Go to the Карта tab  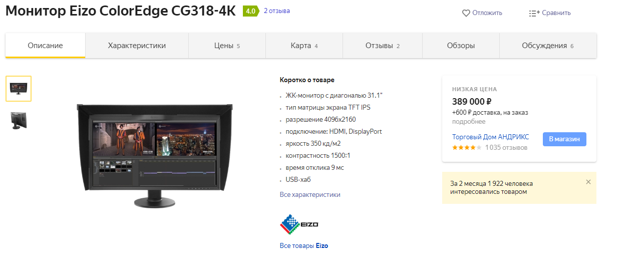click(304, 46)
